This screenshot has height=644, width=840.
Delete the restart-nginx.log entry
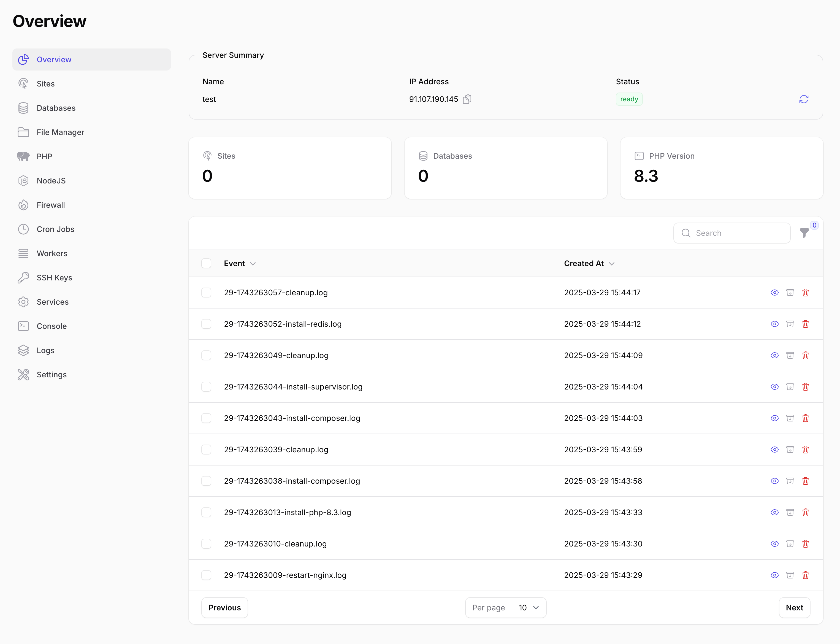coord(806,575)
